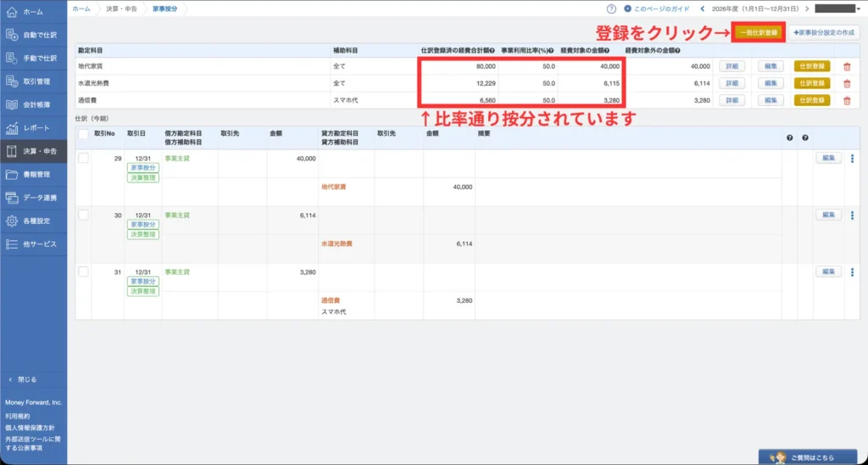Click the 各種設定 gear icon

[x=12, y=221]
